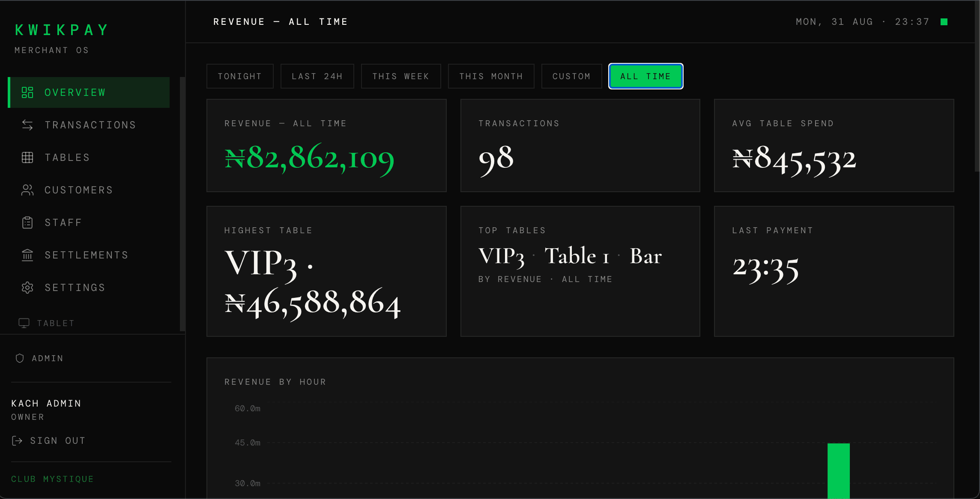Click the Customers people icon

pos(27,190)
